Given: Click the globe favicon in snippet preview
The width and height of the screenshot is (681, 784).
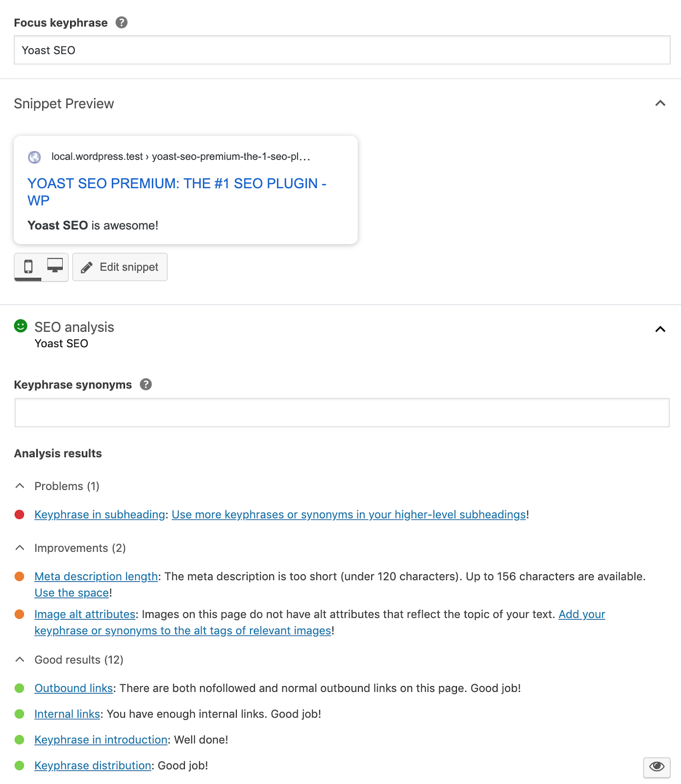Looking at the screenshot, I should click(34, 157).
